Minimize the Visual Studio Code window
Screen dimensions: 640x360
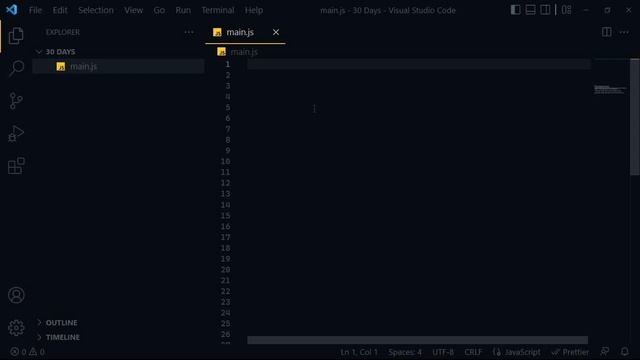click(x=586, y=10)
